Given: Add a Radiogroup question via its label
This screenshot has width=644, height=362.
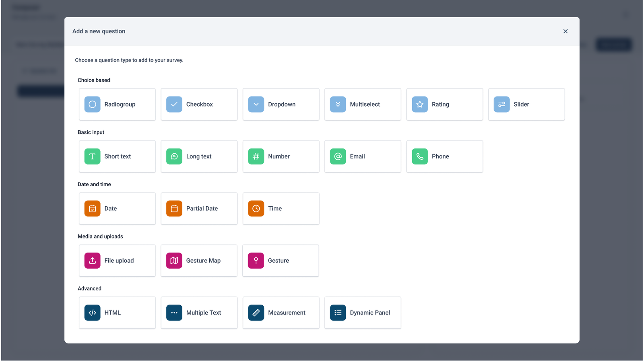Looking at the screenshot, I should click(120, 104).
